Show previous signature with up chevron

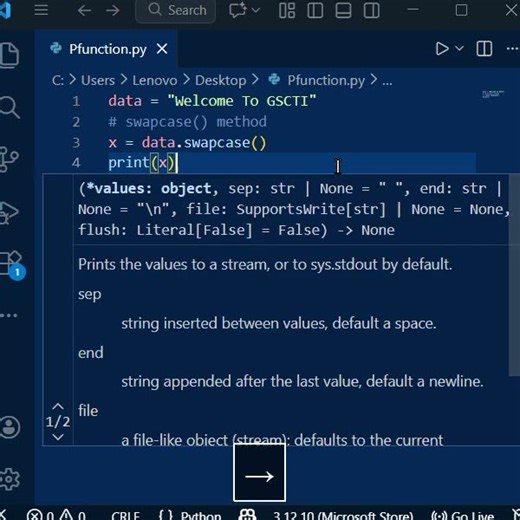(58, 406)
